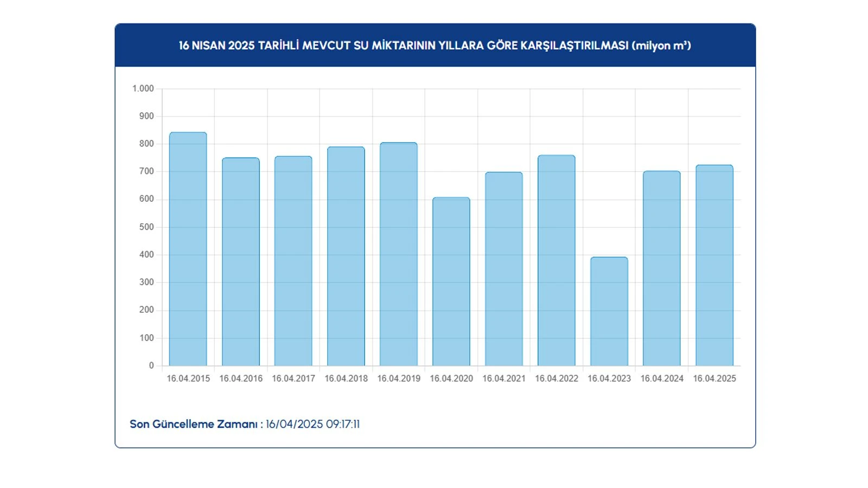Click the 16.04.2020 x-axis date label
868x488 pixels.
(451, 378)
